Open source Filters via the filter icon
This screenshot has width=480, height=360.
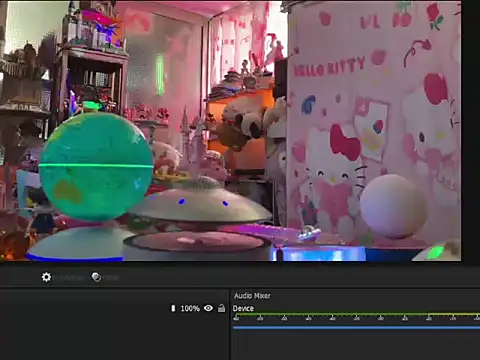click(96, 277)
